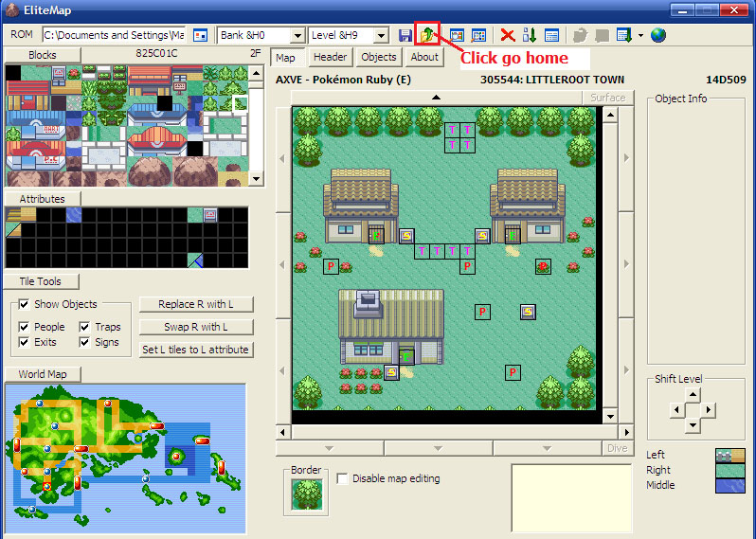Click the go home folder icon
756x539 pixels.
426,35
